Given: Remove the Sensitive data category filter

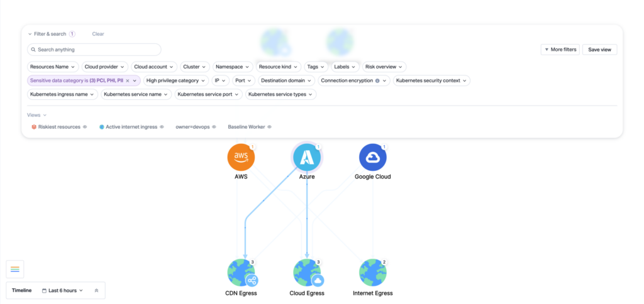Looking at the screenshot, I should point(127,81).
